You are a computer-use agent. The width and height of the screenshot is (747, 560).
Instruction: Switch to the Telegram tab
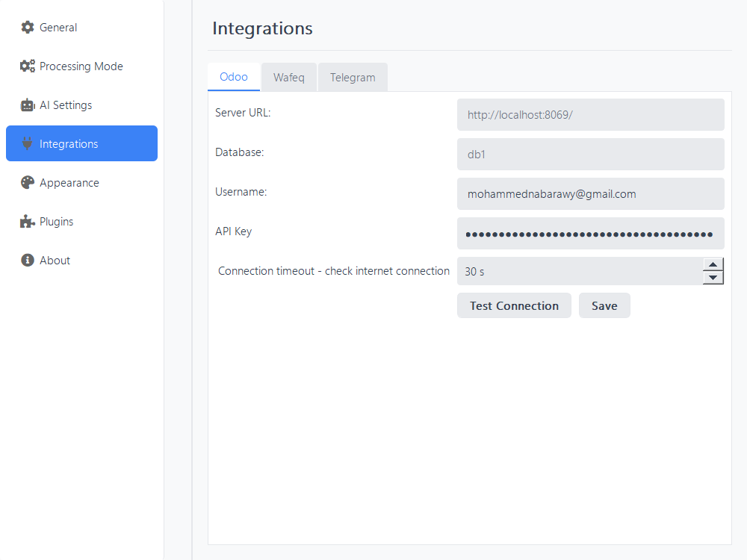pyautogui.click(x=353, y=78)
